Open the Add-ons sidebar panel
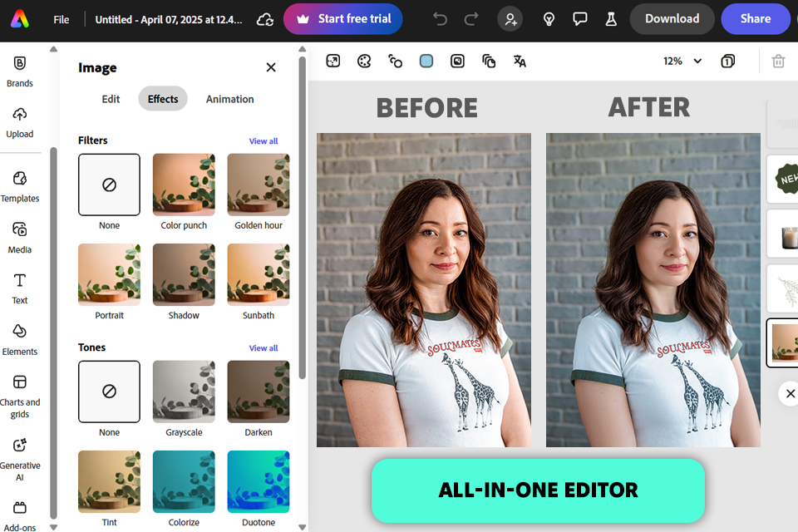Viewport: 798px width, 532px height. (x=20, y=516)
